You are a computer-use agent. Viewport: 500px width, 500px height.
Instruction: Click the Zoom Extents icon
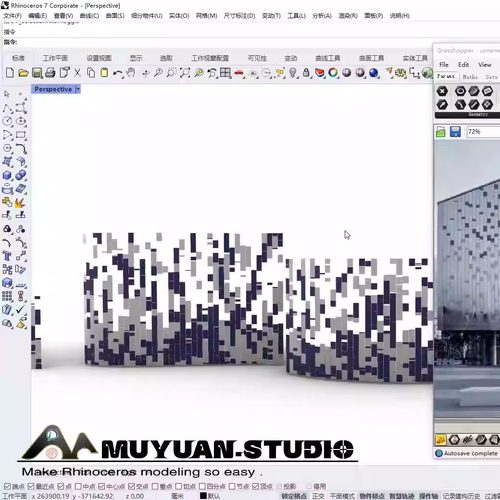[185, 73]
